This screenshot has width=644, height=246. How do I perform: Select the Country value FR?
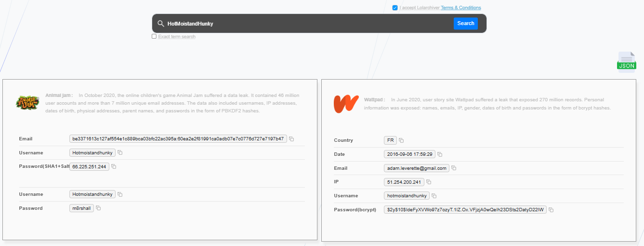tap(390, 140)
